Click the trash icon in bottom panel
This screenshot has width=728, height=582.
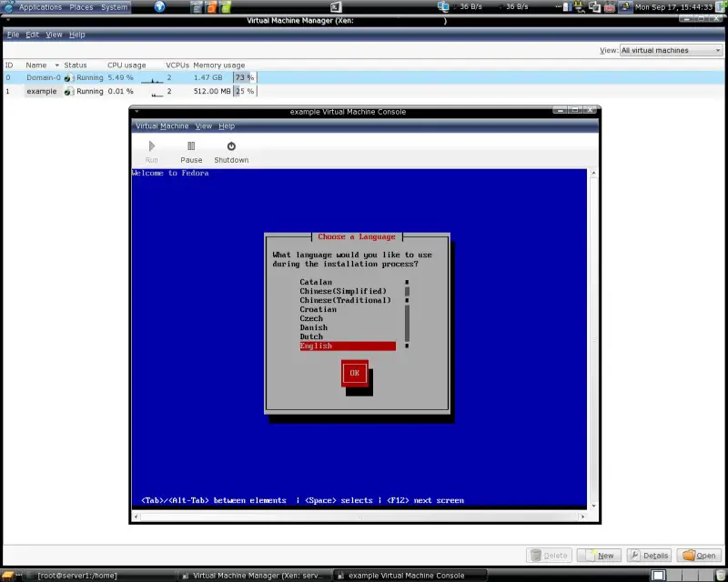click(720, 576)
